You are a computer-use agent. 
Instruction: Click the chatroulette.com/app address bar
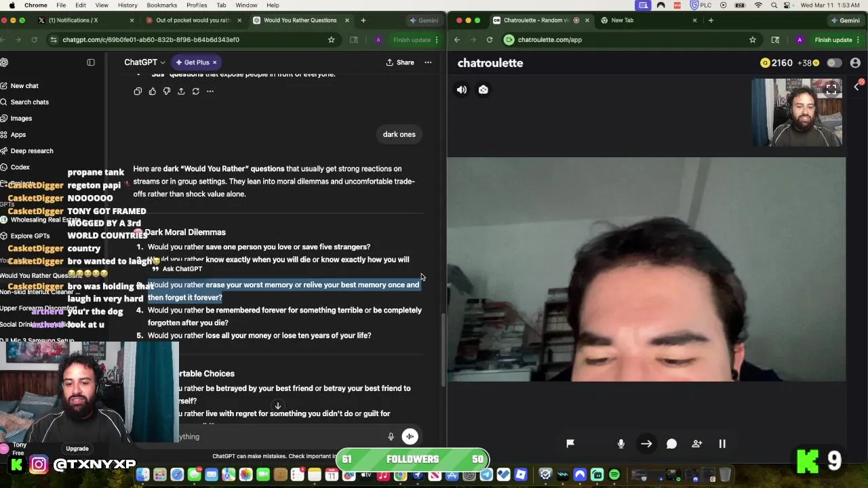[x=631, y=40]
